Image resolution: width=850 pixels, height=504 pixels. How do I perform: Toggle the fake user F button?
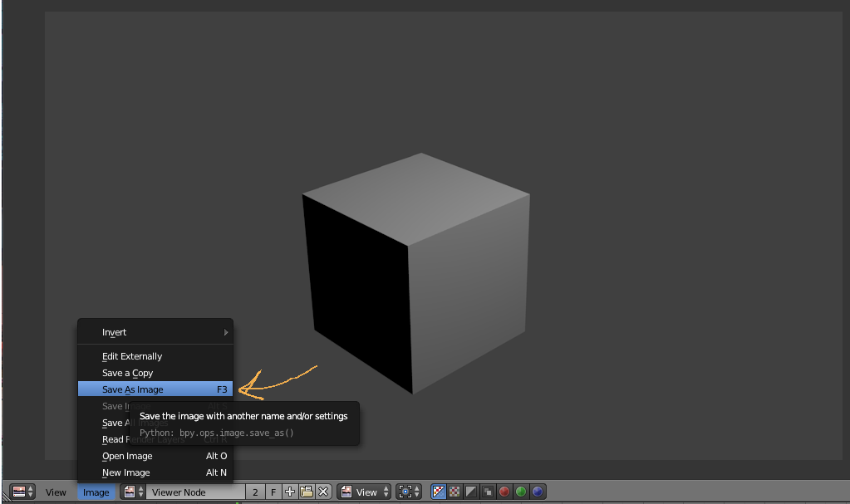(x=273, y=492)
